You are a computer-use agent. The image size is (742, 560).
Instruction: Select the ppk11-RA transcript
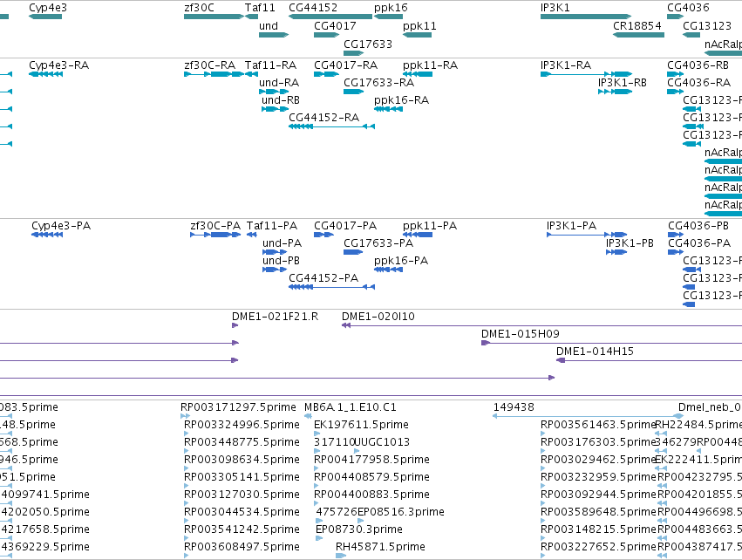[x=418, y=74]
